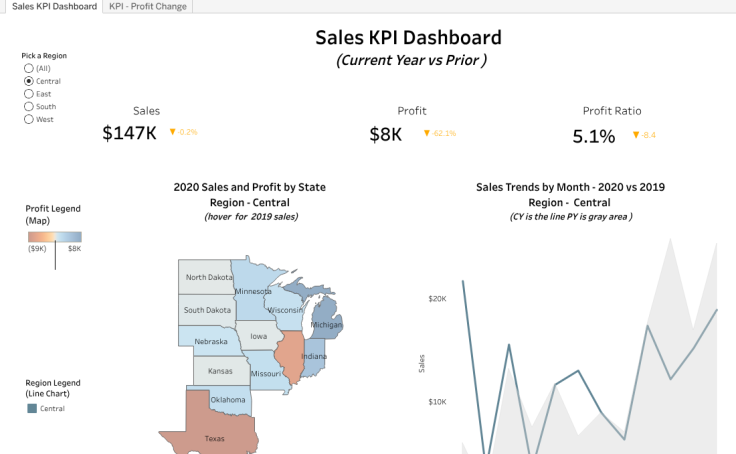This screenshot has height=454, width=736.
Task: Click Michigan on the state map
Action: pyautogui.click(x=327, y=324)
